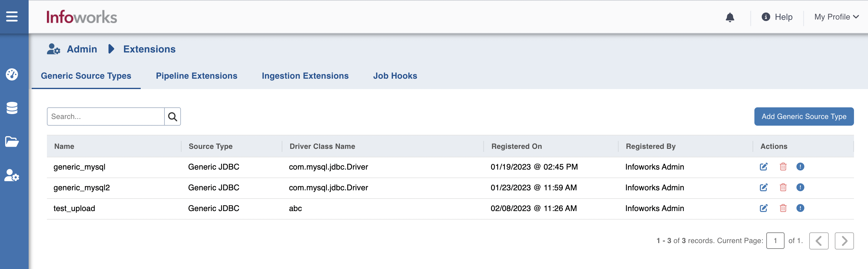The width and height of the screenshot is (868, 269).
Task: Delete the generic_mysql2 source type
Action: (x=783, y=187)
